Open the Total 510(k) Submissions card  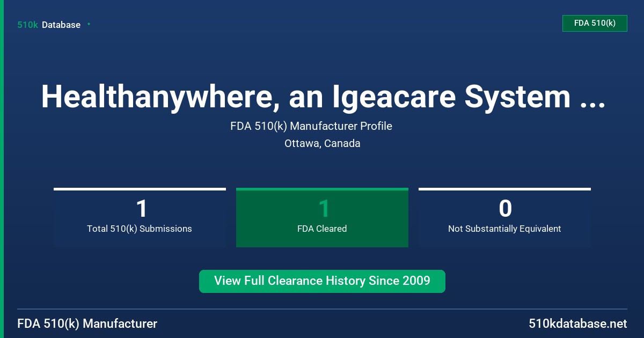pos(140,217)
